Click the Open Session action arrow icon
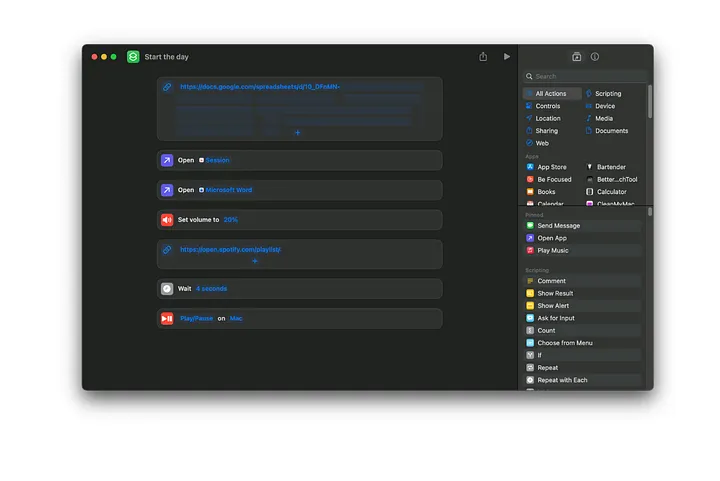 pyautogui.click(x=167, y=160)
